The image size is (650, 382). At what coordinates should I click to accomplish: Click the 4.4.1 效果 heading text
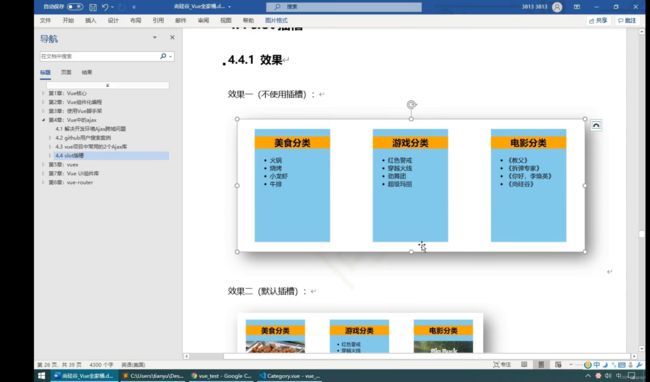(x=255, y=60)
